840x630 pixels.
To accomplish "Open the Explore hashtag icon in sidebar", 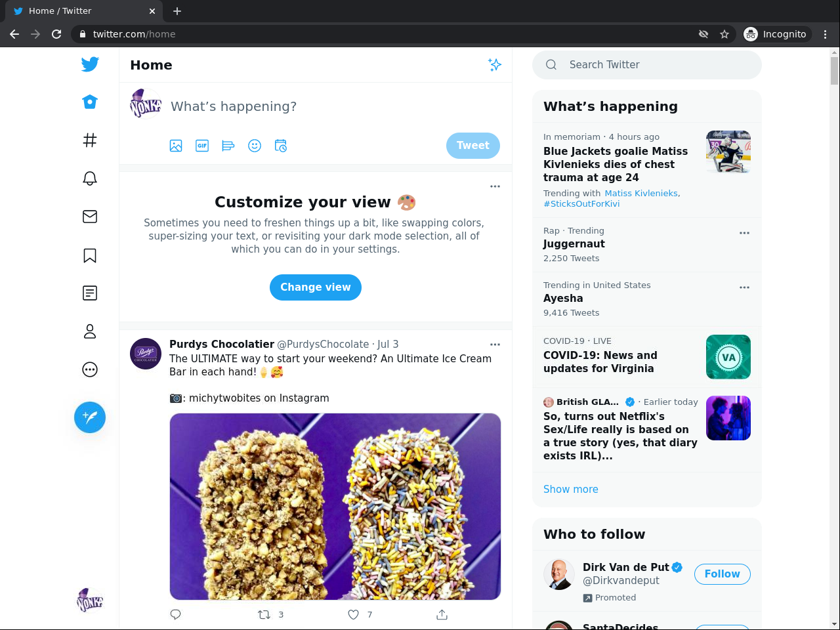I will click(90, 140).
